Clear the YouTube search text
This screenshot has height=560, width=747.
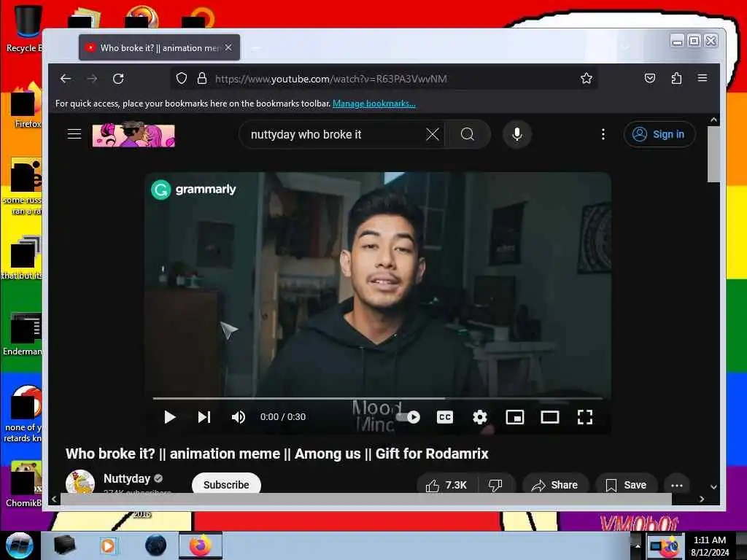click(433, 134)
